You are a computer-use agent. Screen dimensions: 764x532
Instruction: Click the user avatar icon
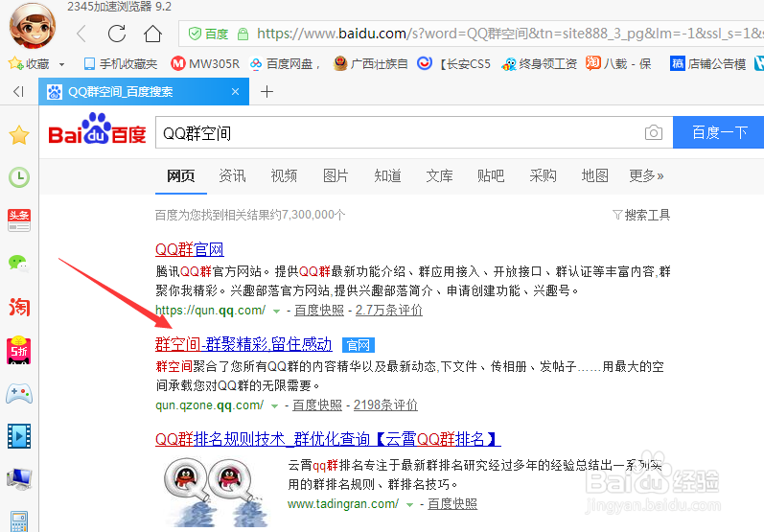[x=33, y=26]
